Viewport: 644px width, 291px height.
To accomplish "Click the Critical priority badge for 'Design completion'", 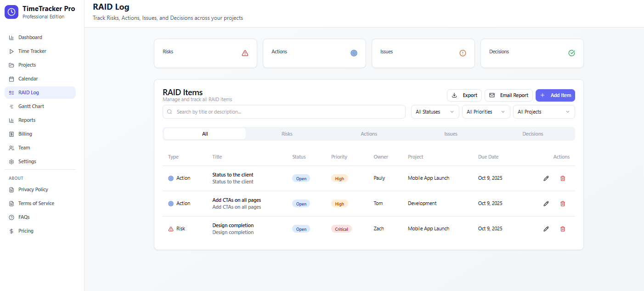I will click(341, 228).
